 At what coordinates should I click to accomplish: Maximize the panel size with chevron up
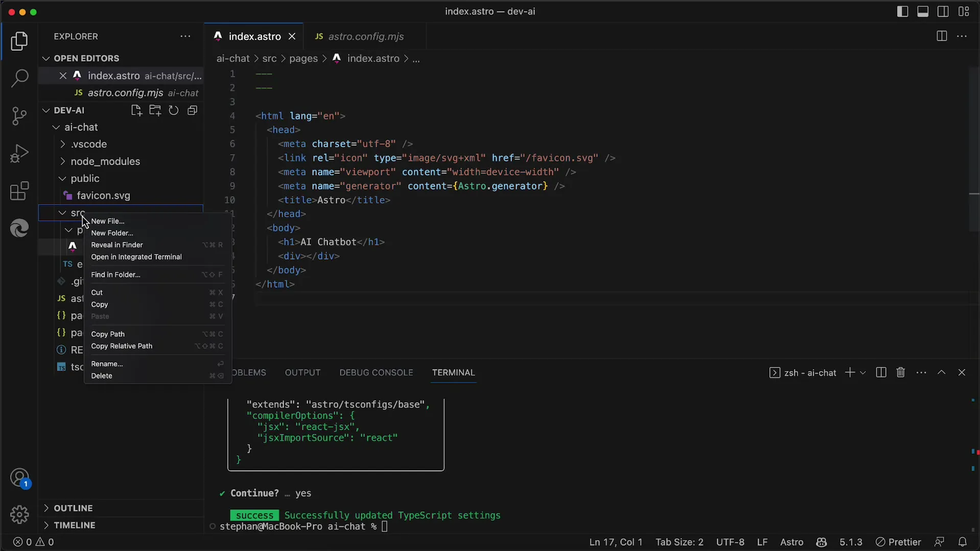pos(941,373)
